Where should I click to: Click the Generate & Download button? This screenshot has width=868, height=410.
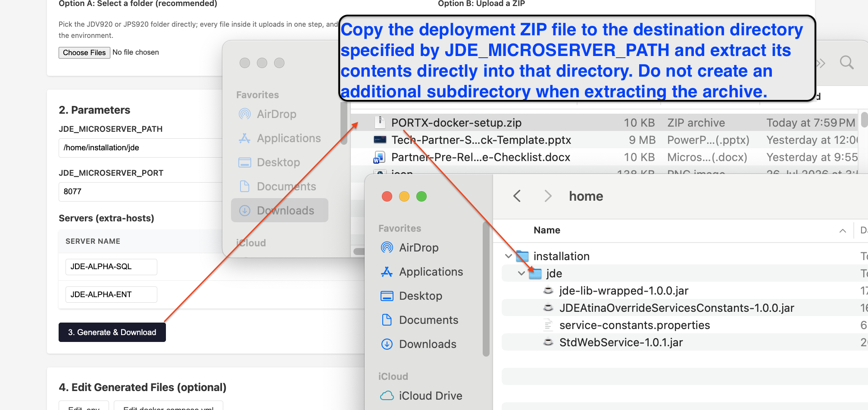[112, 332]
